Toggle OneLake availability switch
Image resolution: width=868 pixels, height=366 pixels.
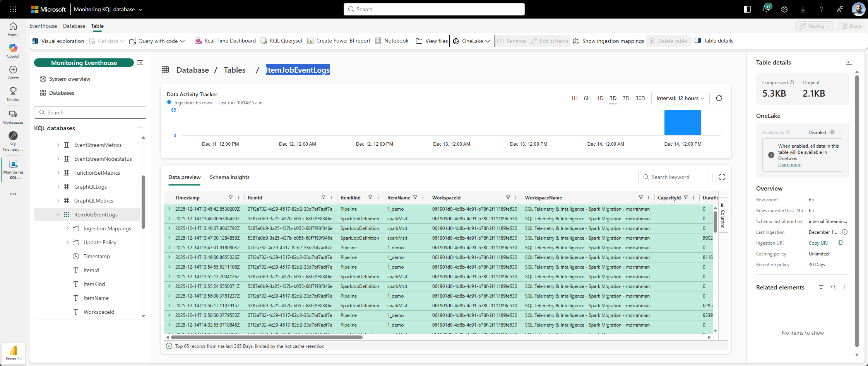pyautogui.click(x=835, y=132)
